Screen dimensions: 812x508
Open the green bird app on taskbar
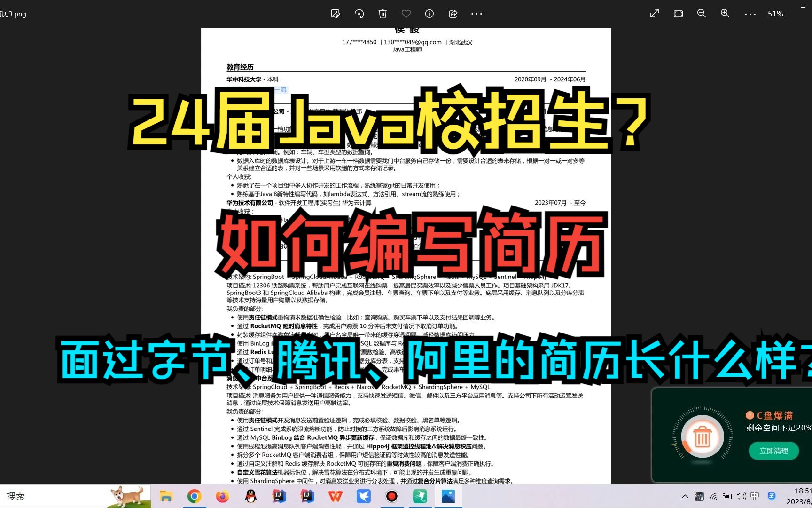point(420,496)
